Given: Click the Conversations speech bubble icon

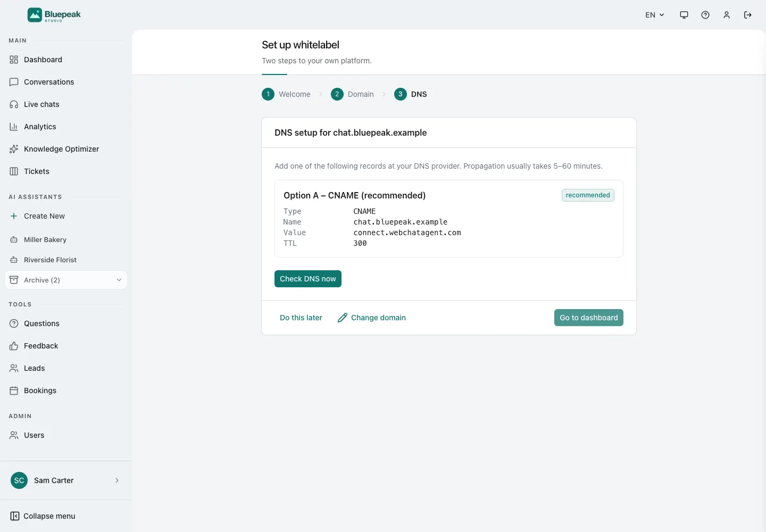Looking at the screenshot, I should tap(14, 82).
